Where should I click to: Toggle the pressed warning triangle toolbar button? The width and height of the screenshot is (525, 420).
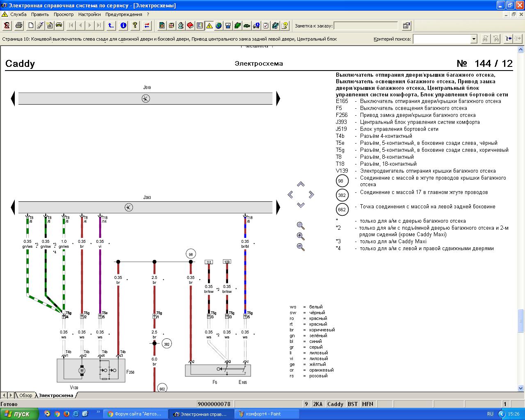(x=209, y=25)
